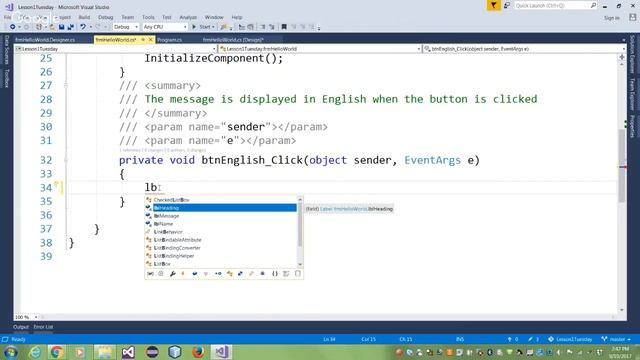Screen dimensions: 640x360
Task: Open the master branch dropdown in status bar
Action: click(617, 339)
